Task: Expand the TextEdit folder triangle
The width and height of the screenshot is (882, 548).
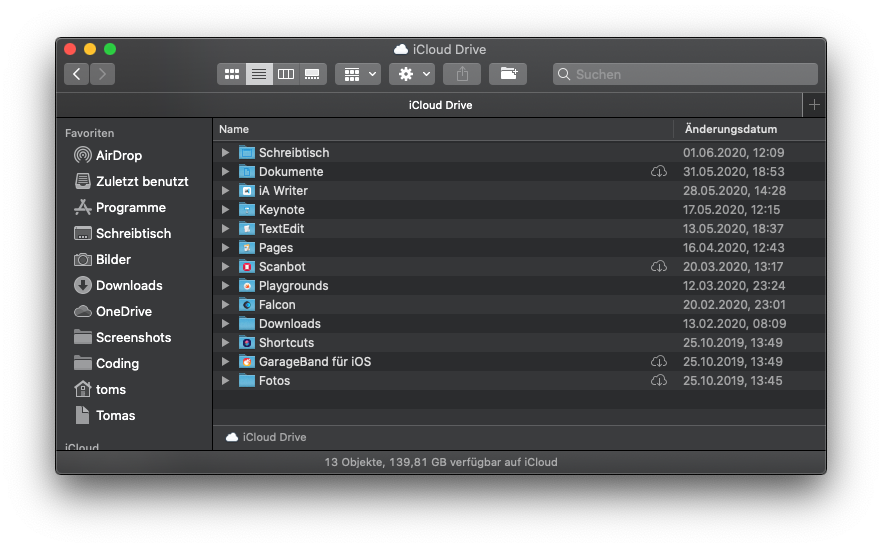Action: (x=225, y=228)
